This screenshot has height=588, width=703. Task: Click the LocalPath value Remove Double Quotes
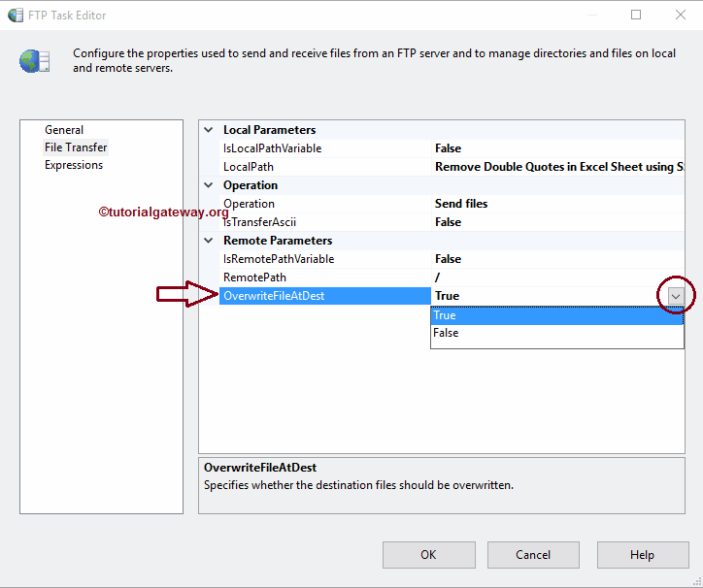(x=557, y=167)
